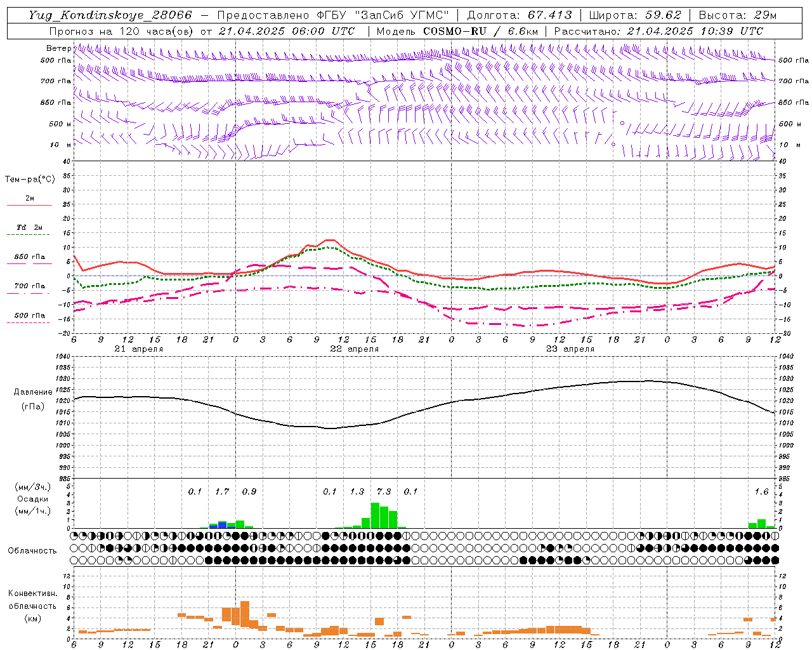This screenshot has height=650, width=812.
Task: Click the (мм/1ч.) label
Action: pos(32,511)
